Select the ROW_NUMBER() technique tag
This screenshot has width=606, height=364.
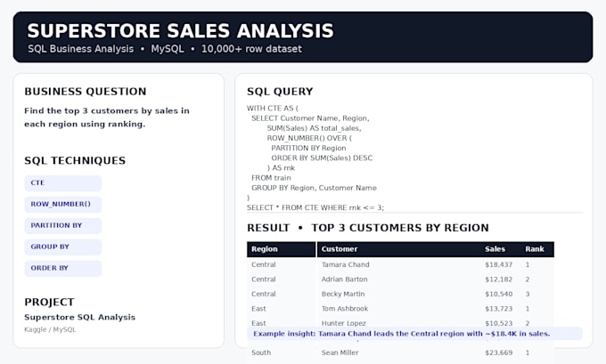point(63,204)
